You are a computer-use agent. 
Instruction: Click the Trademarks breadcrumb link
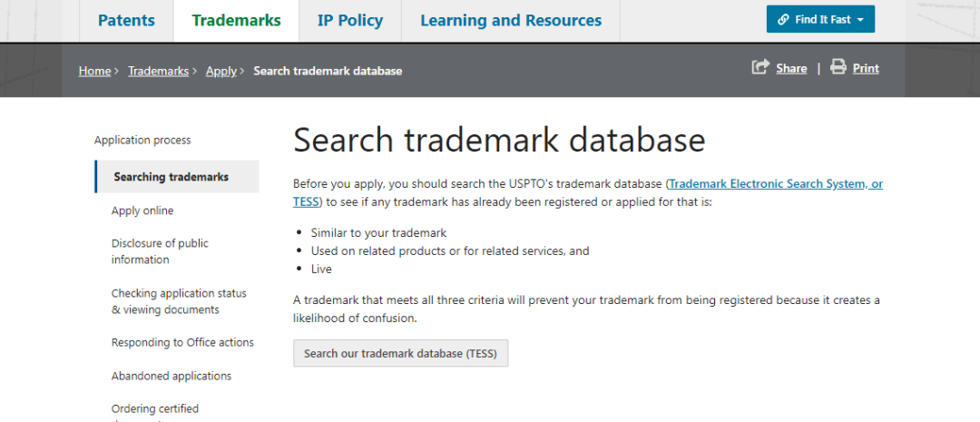click(158, 71)
